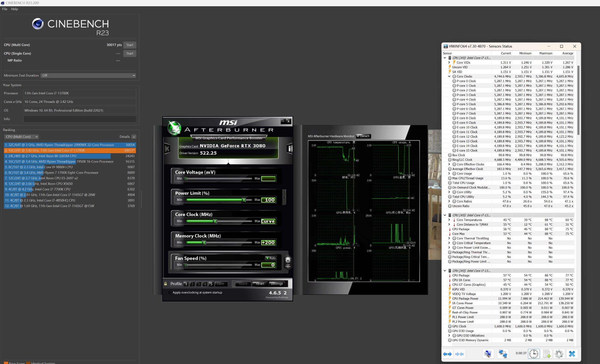Screen dimensions: 600x364
Task: Reset the HWiNFO clock timer icon
Action: click(534, 354)
